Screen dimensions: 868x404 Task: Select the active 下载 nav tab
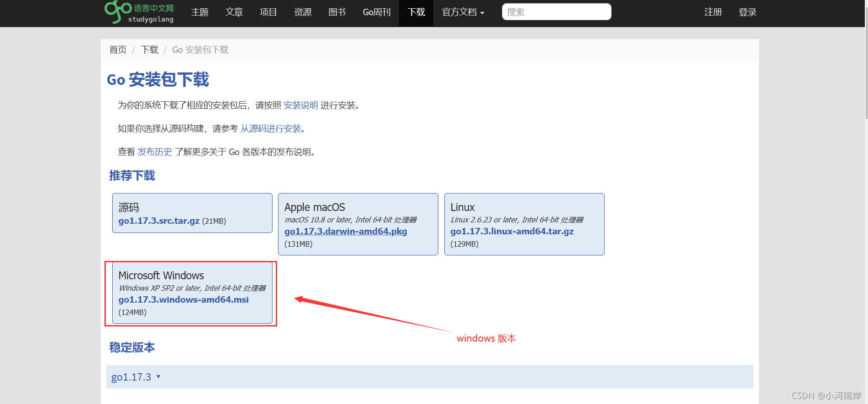click(416, 12)
